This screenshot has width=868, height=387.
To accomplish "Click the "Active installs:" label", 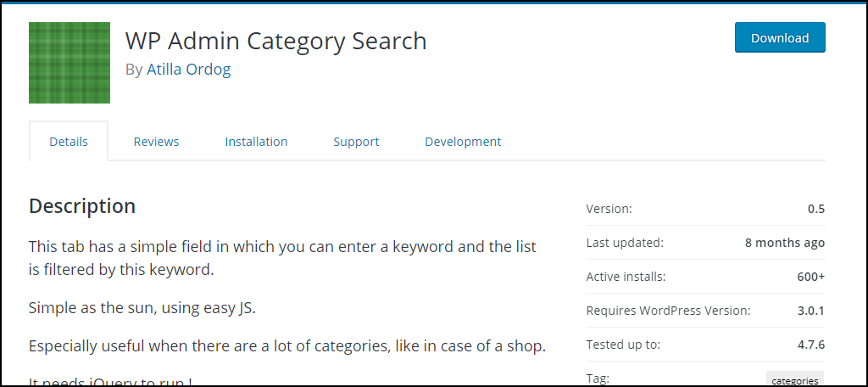I will click(x=626, y=277).
